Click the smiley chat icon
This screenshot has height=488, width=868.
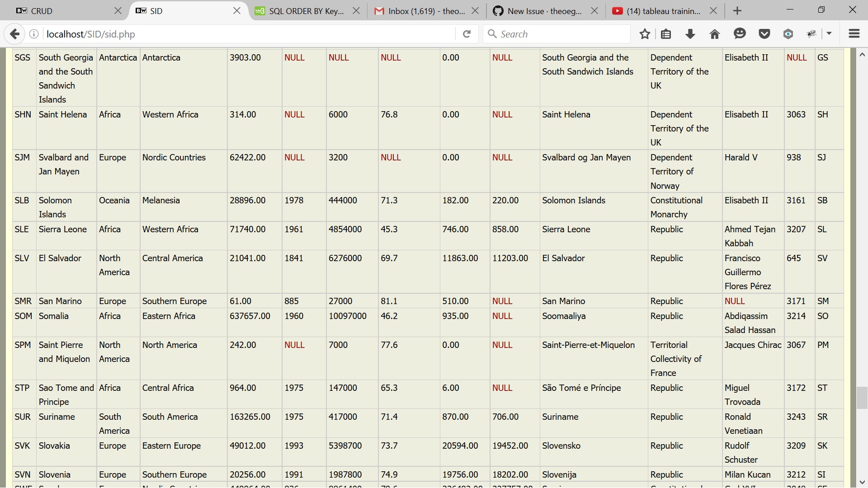(740, 34)
